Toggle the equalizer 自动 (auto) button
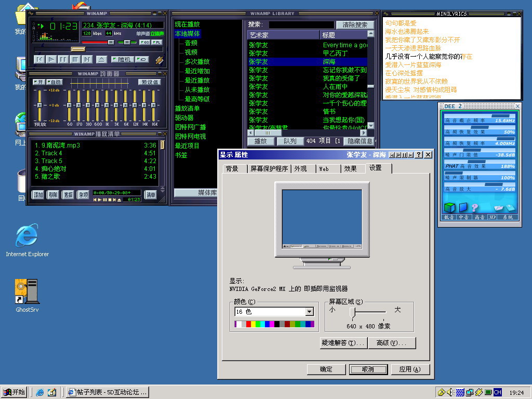This screenshot has height=399, width=532. (54, 82)
